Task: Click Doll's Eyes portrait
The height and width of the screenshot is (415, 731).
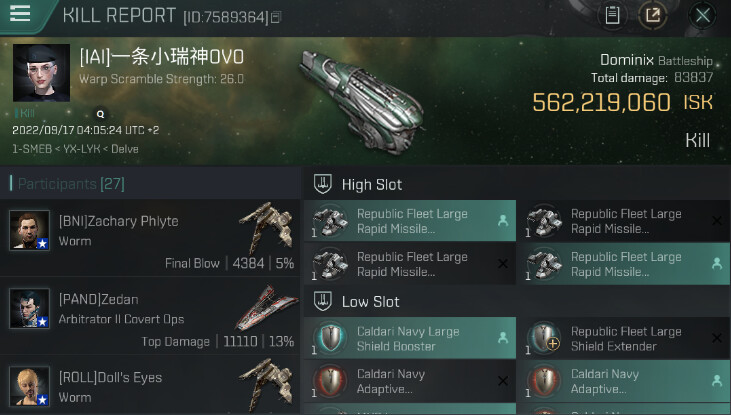Action: tap(29, 386)
